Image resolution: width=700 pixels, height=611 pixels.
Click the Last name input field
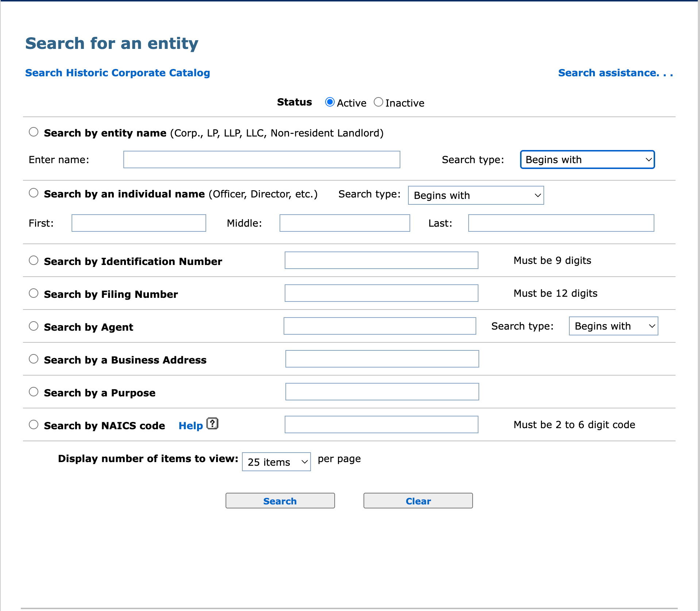click(x=561, y=223)
